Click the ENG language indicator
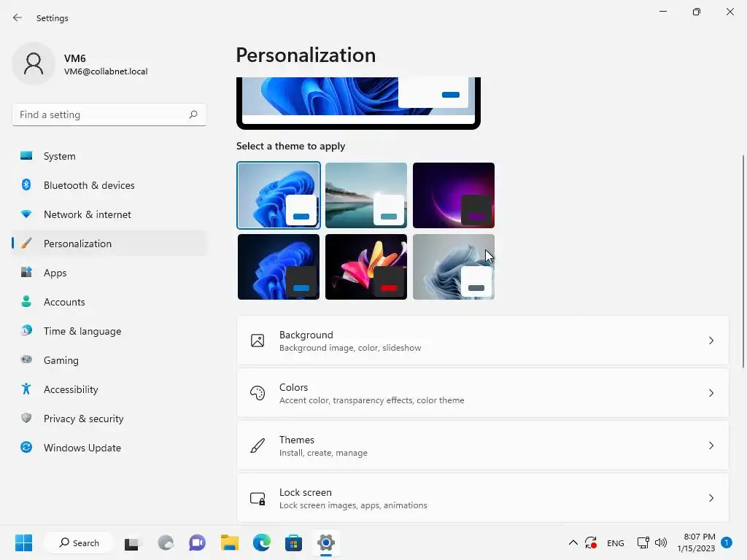Screen dimensions: 747x560 616,542
